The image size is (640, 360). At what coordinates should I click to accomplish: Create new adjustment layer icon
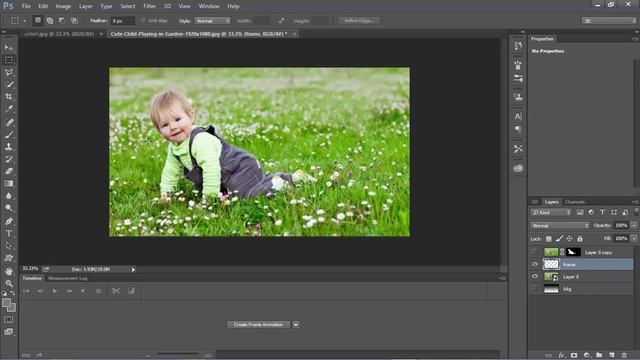tap(587, 355)
